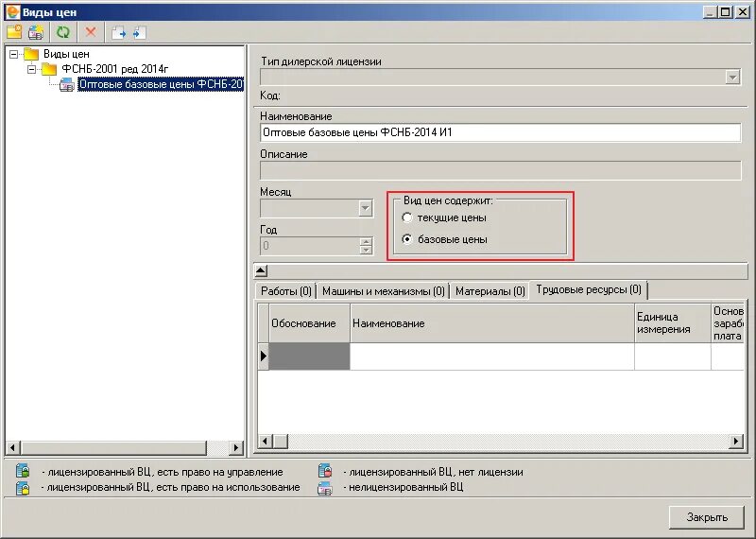Image resolution: width=756 pixels, height=539 pixels.
Task: Open the Месяц dropdown arrow
Action: click(x=366, y=208)
